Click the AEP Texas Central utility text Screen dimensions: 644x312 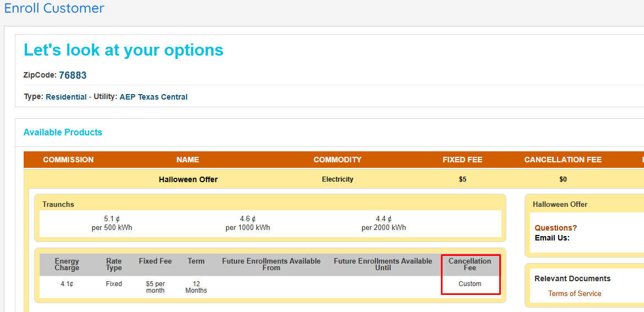[154, 97]
